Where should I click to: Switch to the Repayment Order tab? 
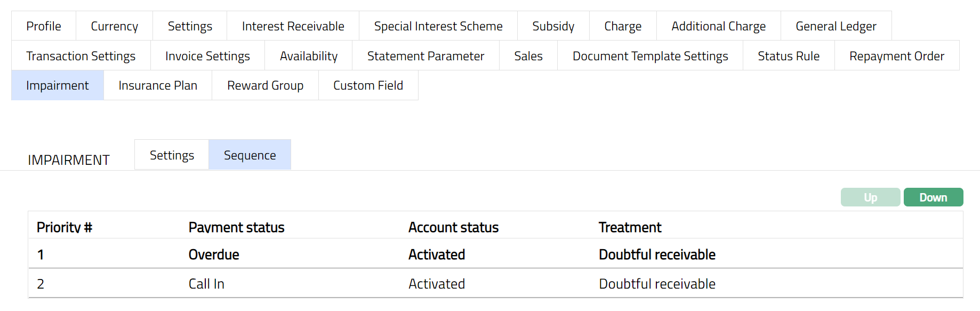click(896, 56)
